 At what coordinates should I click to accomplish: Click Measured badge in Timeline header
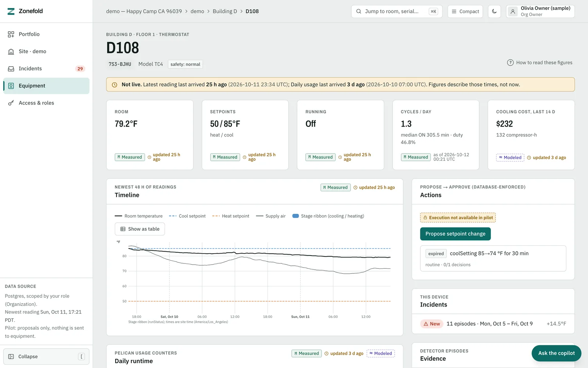pyautogui.click(x=336, y=188)
